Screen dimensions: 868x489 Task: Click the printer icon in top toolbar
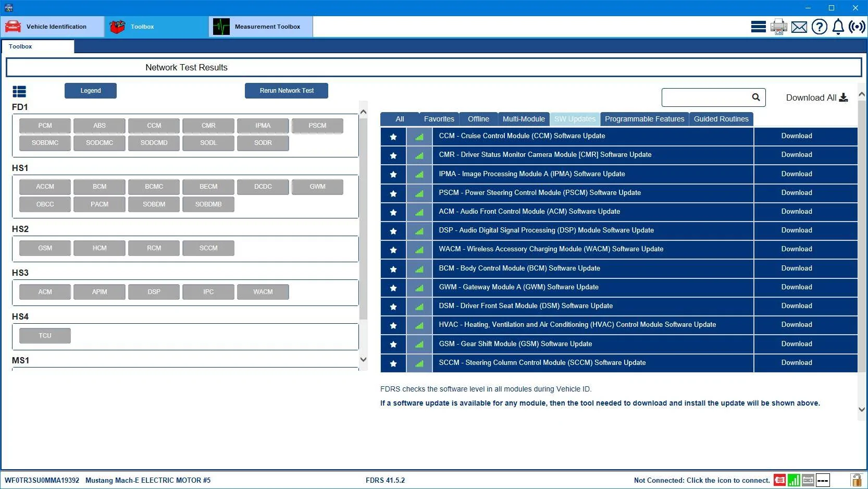pos(779,27)
